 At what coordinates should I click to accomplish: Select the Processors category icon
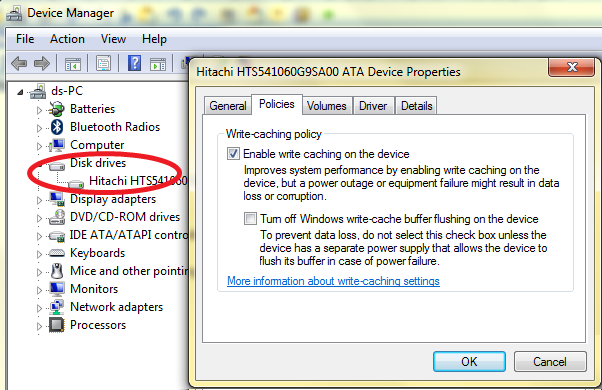coord(57,325)
